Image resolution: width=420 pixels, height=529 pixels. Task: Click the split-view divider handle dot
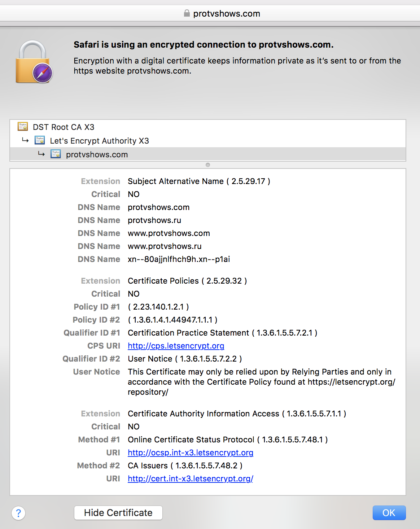click(x=208, y=165)
